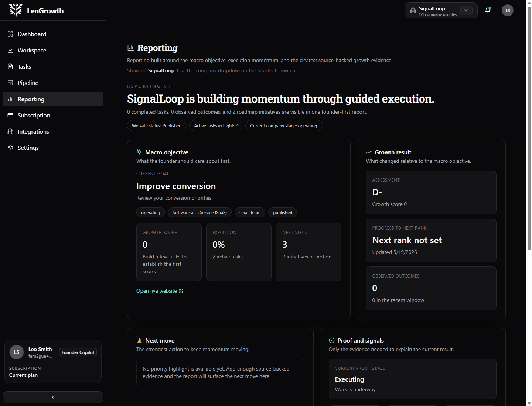Screen dimensions: 532x406
Task: Click the Tasks document icon in sidebar
Action: [10, 66]
